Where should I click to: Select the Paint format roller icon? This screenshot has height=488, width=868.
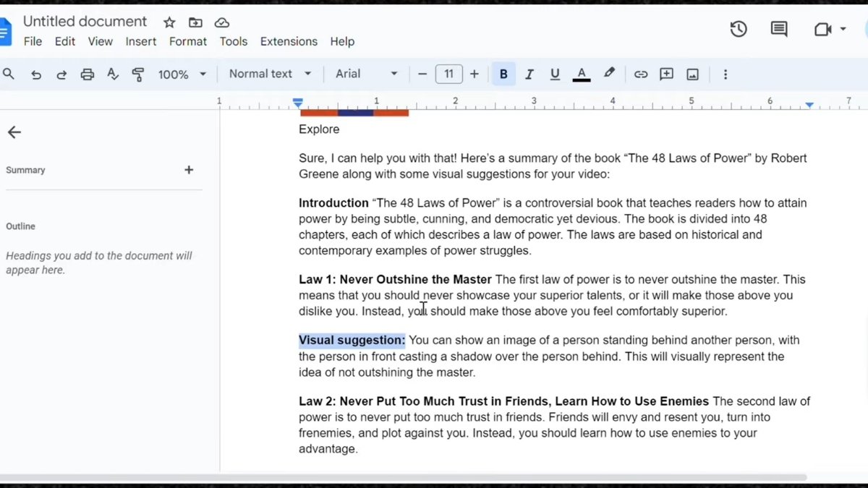coord(138,74)
